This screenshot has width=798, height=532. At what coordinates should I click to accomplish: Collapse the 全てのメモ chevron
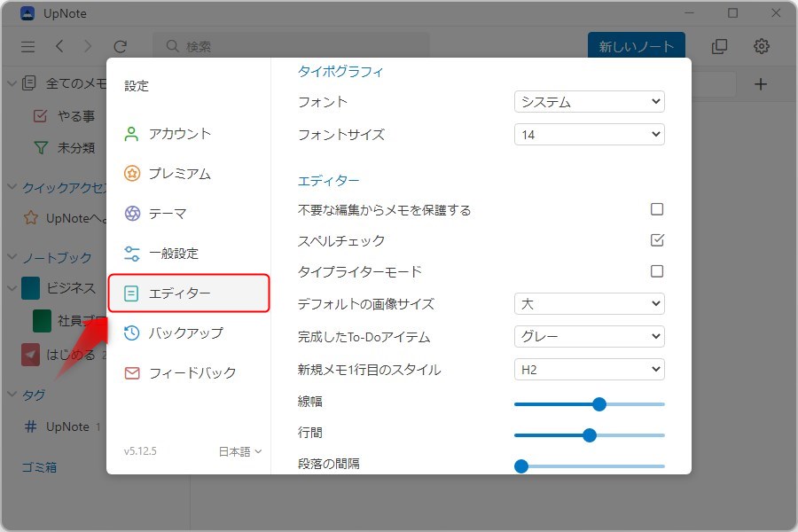[x=12, y=83]
